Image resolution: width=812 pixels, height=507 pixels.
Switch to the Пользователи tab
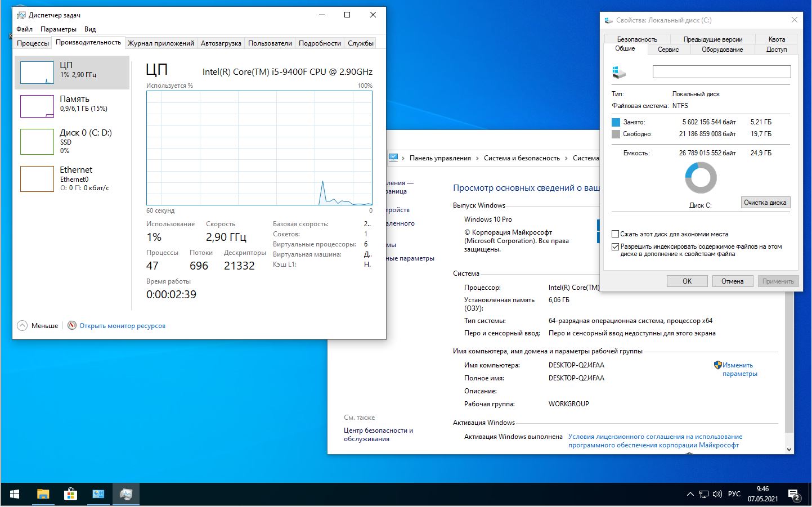pos(270,43)
